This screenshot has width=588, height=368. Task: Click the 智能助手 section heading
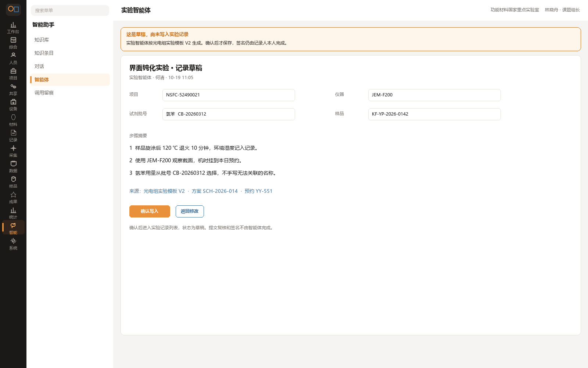pos(43,25)
